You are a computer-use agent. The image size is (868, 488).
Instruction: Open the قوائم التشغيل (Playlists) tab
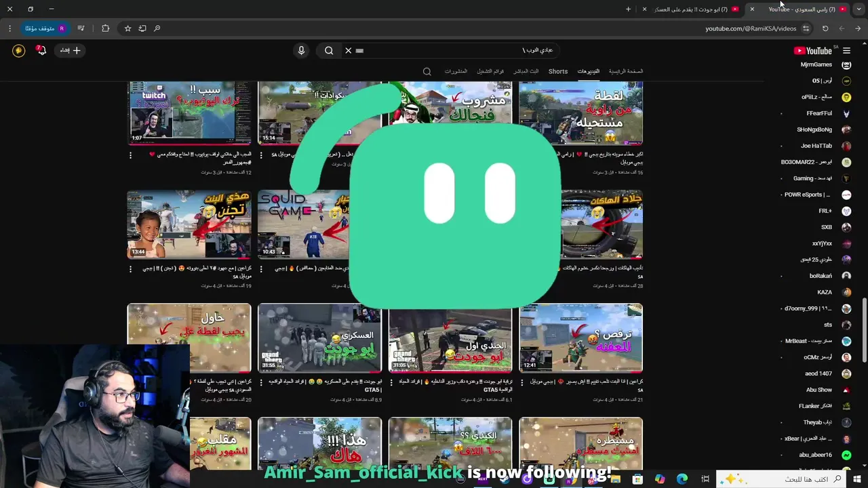[x=490, y=71]
